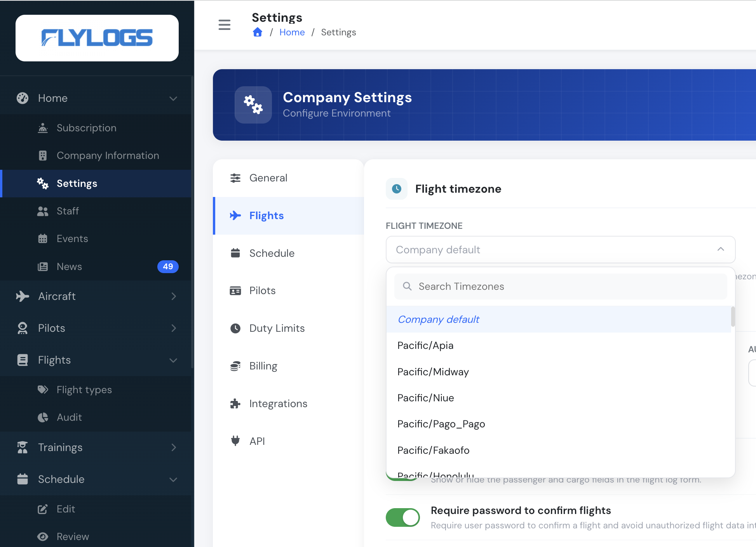Click the sidebar Schedule calendar icon

point(23,479)
